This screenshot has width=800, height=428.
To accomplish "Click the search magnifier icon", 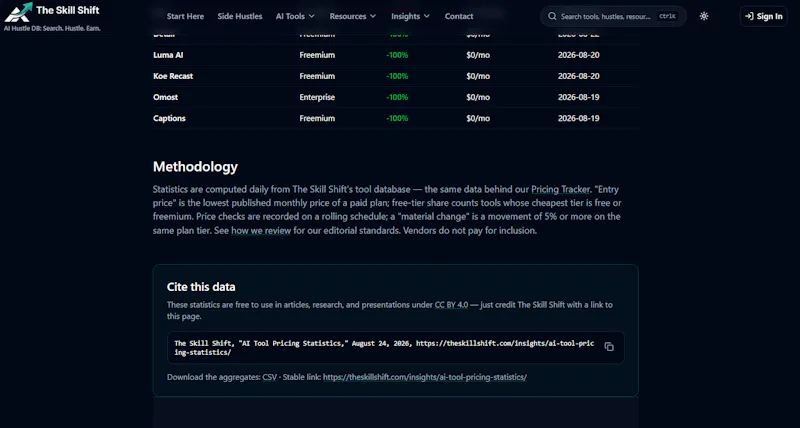I will pos(552,16).
